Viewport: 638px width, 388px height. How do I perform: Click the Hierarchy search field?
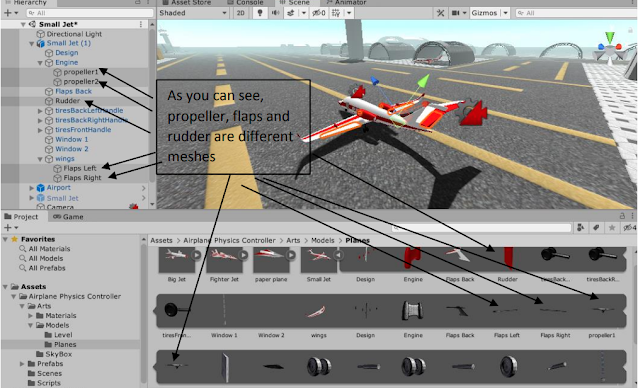[x=90, y=13]
